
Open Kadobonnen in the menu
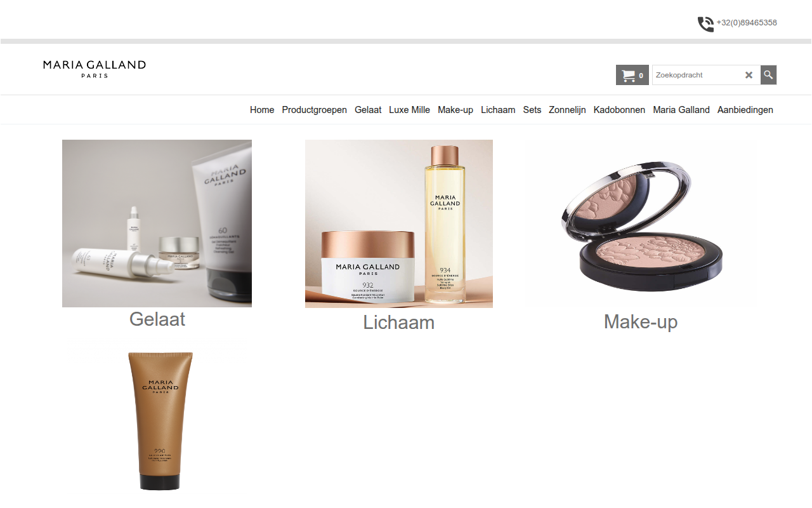tap(619, 110)
